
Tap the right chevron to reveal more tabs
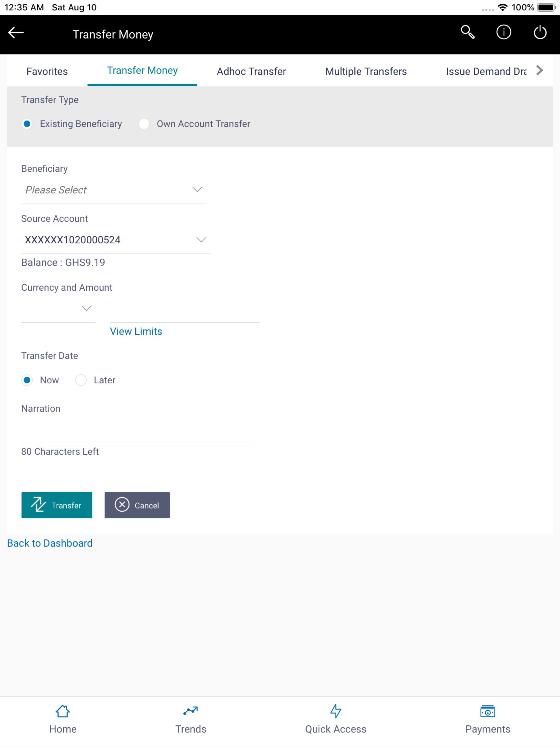coord(539,70)
